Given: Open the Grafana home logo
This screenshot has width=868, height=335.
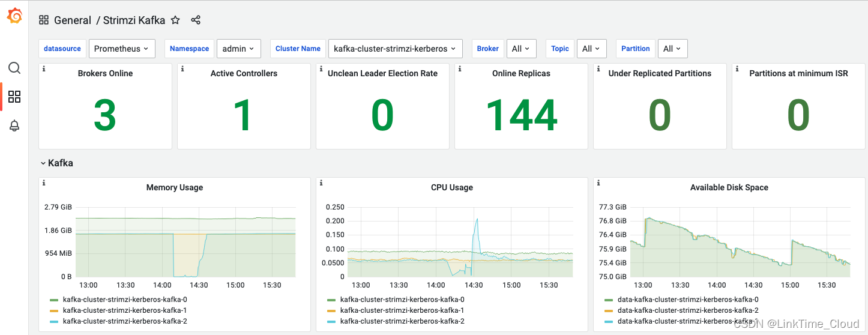Looking at the screenshot, I should (14, 16).
